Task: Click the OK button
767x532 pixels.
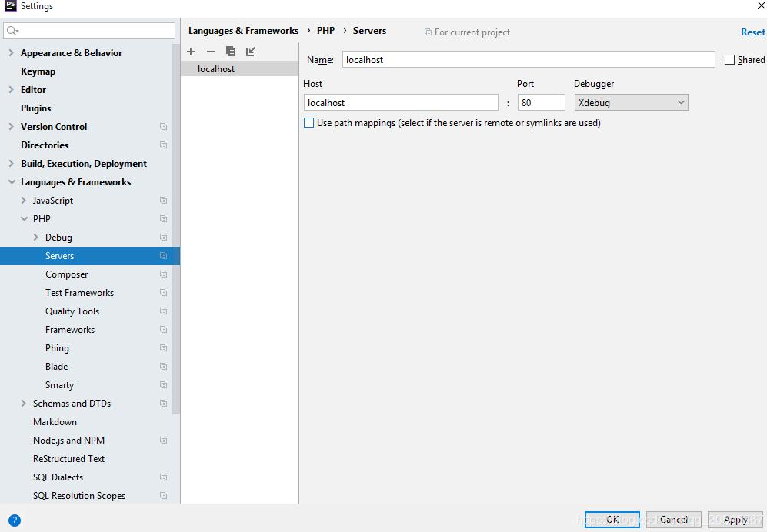Action: pyautogui.click(x=612, y=519)
